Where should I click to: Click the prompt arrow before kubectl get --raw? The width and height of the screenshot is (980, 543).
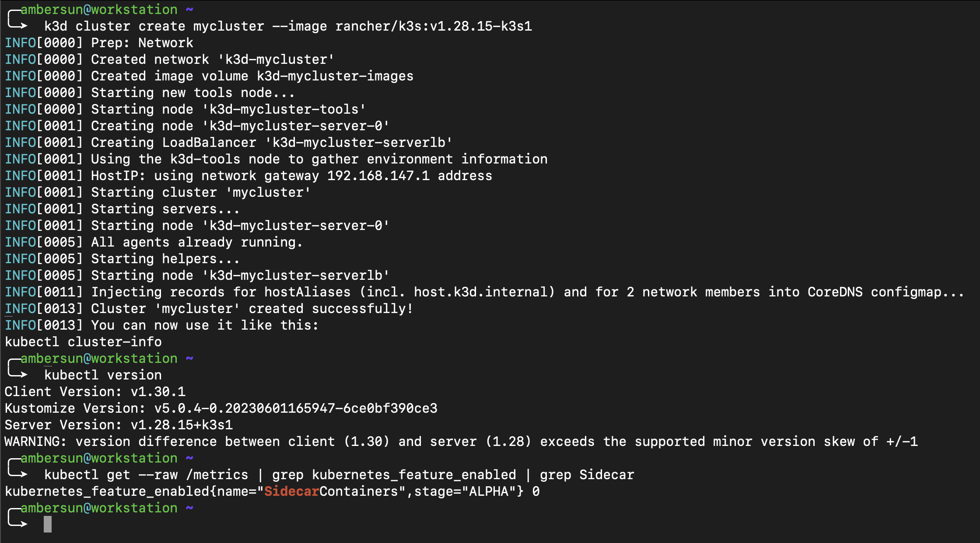click(17, 470)
